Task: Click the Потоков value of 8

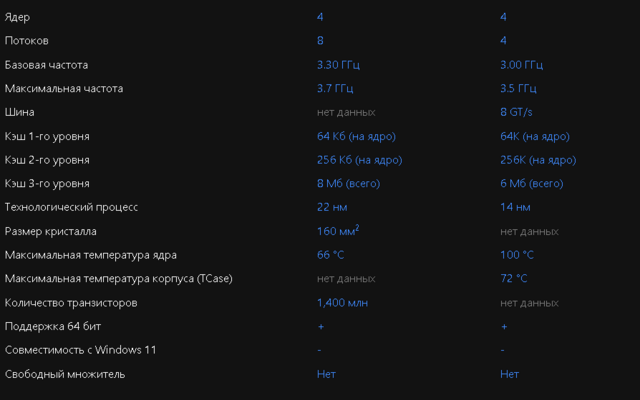Action: (x=320, y=41)
